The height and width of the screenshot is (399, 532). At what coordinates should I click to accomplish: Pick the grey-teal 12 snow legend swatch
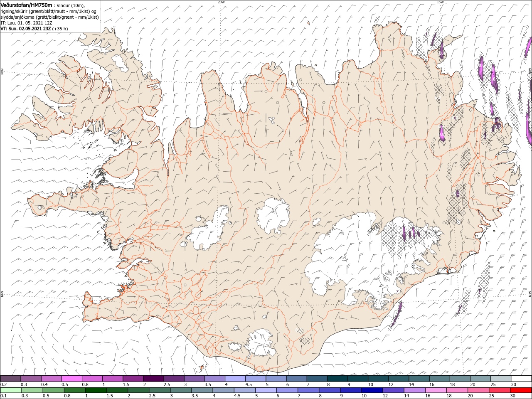point(398,379)
